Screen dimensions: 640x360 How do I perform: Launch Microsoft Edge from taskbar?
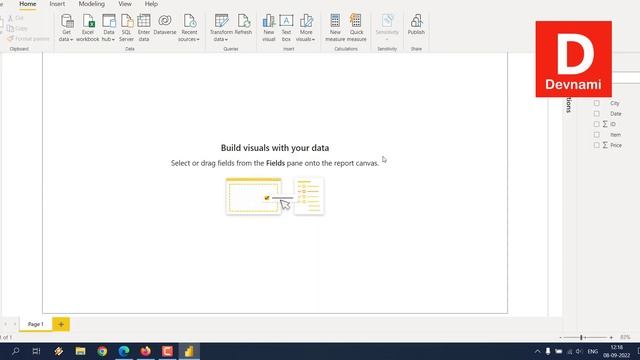point(124,351)
